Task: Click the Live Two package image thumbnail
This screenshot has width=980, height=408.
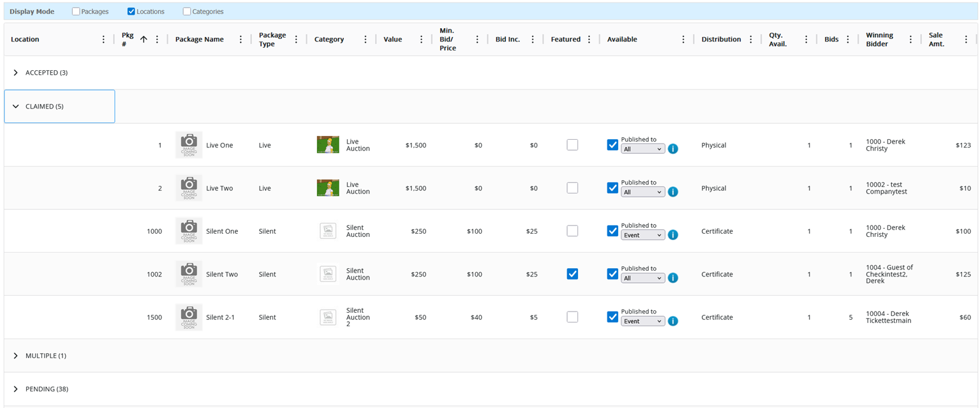Action: coord(189,188)
